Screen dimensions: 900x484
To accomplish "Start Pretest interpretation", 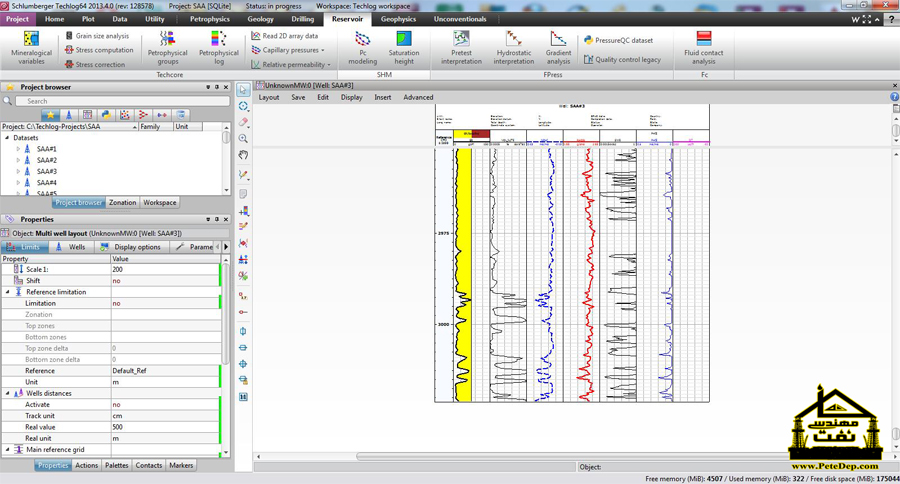I will click(461, 48).
